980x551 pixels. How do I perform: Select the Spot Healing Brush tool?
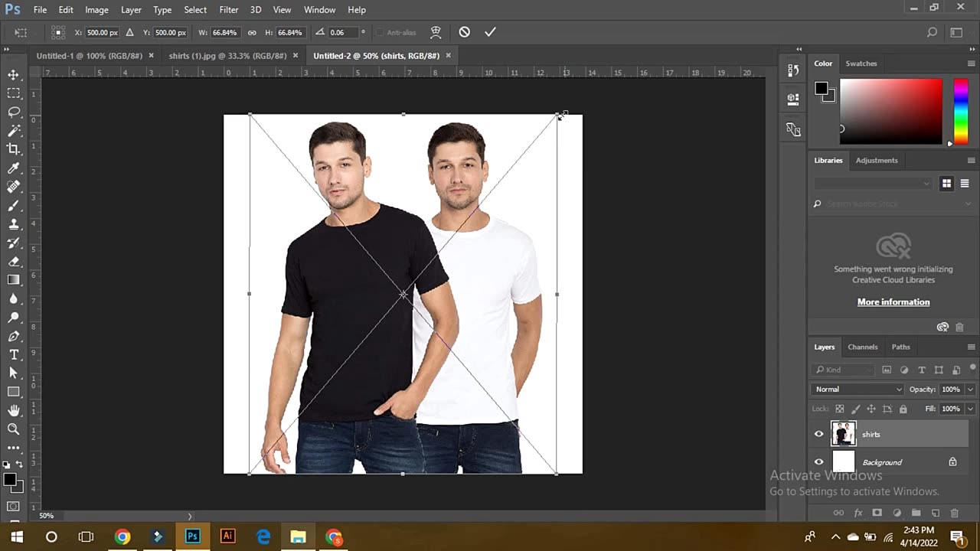14,187
